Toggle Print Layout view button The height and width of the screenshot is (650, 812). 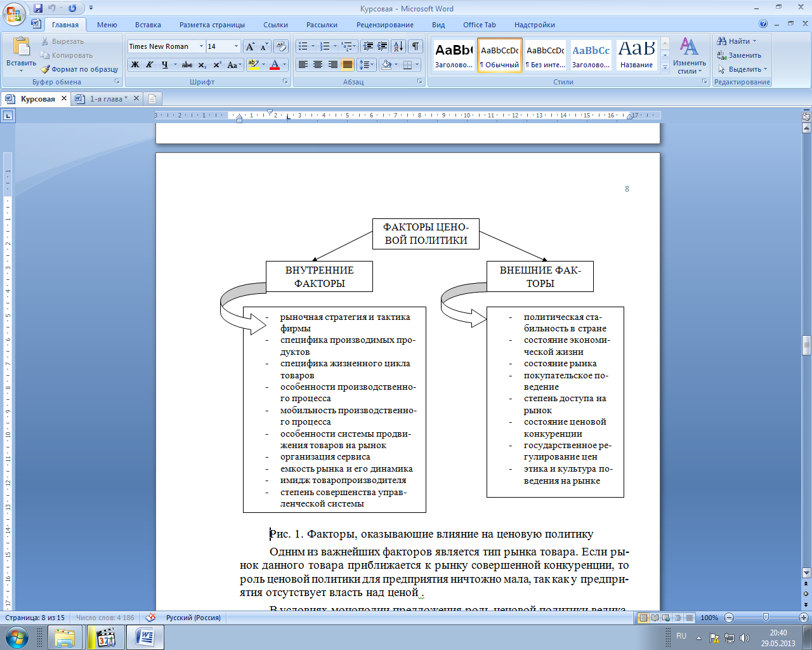click(x=643, y=618)
